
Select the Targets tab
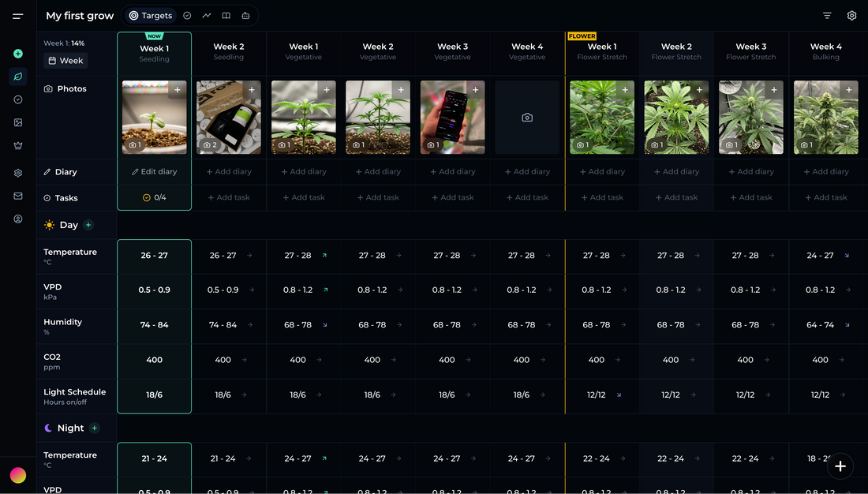click(x=151, y=16)
